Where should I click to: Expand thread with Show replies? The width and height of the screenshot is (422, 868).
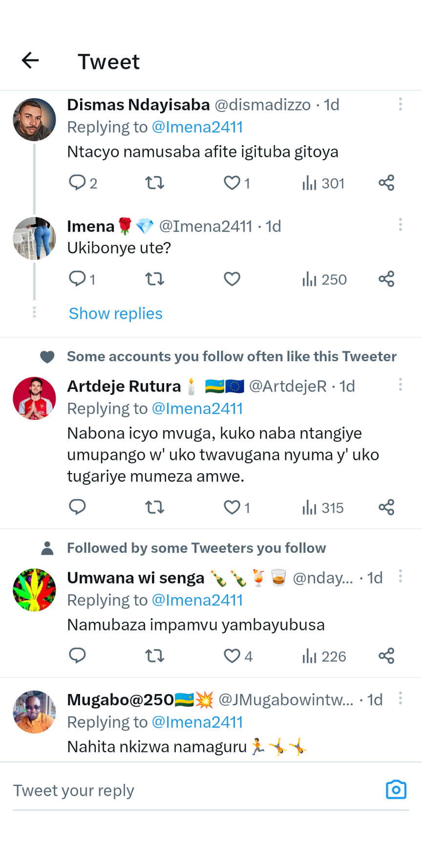click(x=116, y=313)
